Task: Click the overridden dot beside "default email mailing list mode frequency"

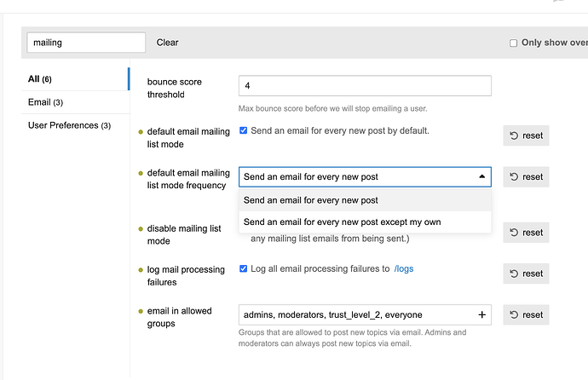Action: click(x=141, y=173)
